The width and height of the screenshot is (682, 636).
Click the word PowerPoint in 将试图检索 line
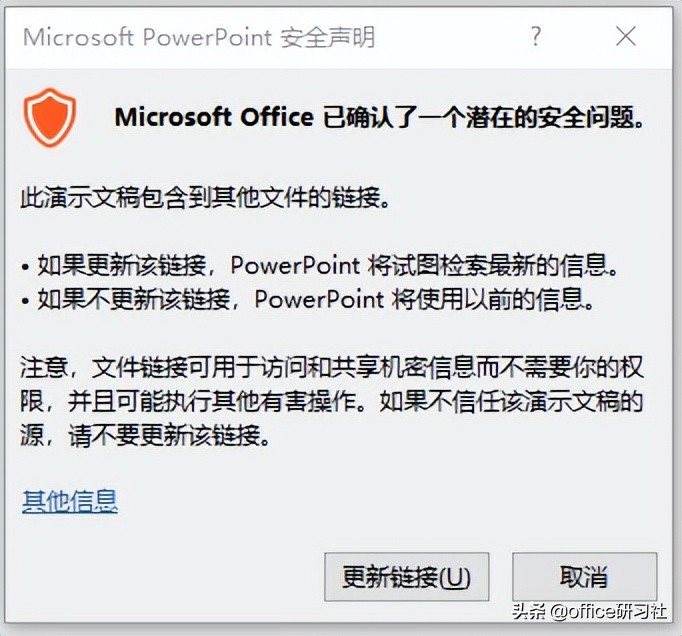pyautogui.click(x=295, y=265)
